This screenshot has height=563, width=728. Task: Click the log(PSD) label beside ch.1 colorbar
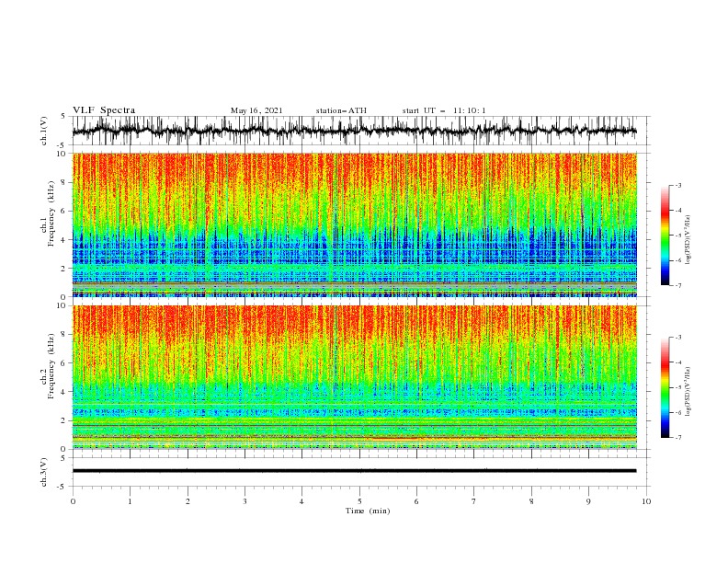688,240
